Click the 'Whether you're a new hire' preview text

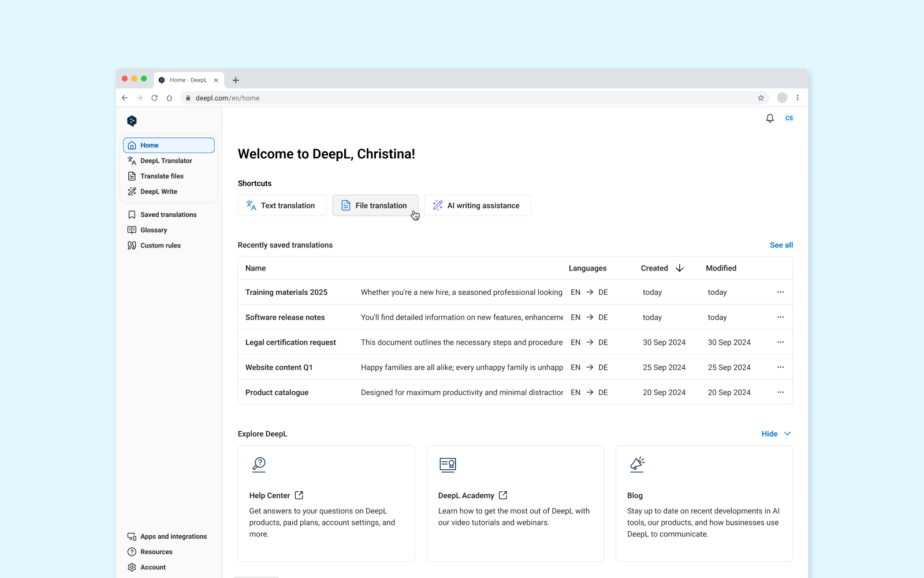coord(462,292)
